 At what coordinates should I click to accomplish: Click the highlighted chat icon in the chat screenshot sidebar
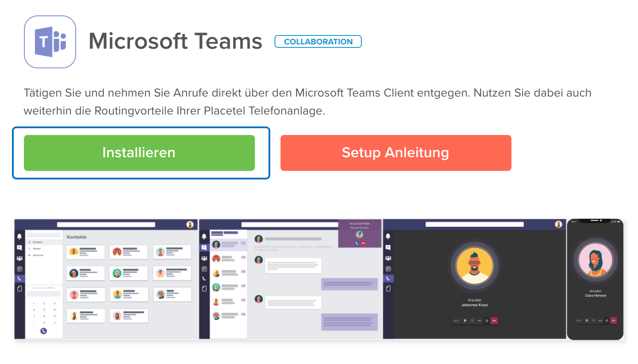[204, 247]
